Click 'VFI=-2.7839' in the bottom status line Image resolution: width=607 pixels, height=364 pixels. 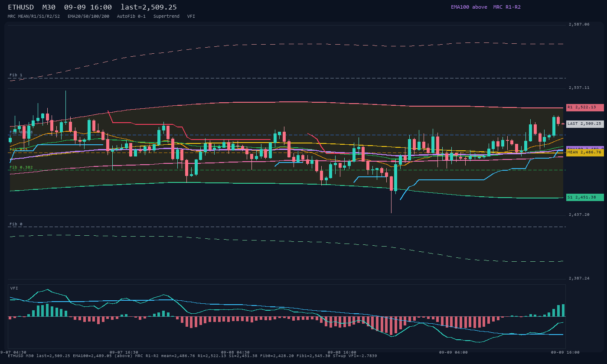(x=363, y=356)
